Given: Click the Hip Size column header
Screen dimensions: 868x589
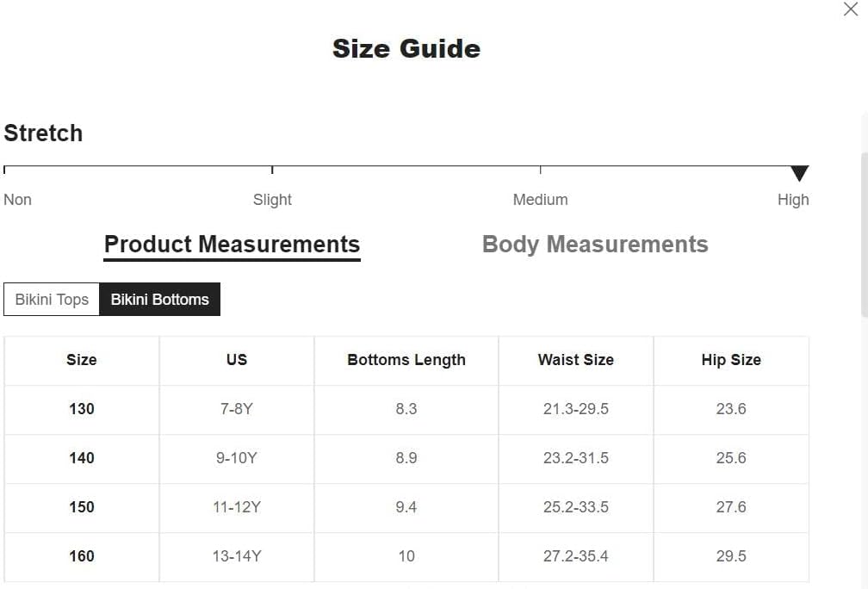Looking at the screenshot, I should pos(731,360).
